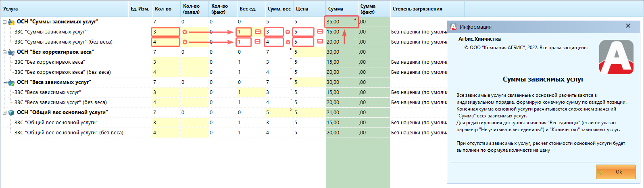Click red equals icon after first Вес ед. cell
The height and width of the screenshot is (188, 644).
point(258,32)
